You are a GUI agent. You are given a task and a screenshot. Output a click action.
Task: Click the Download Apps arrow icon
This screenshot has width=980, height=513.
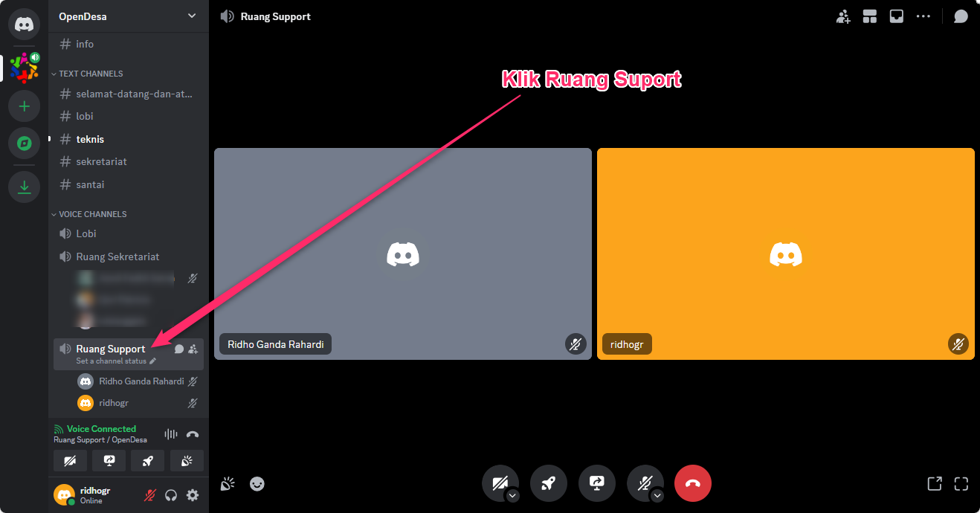(25, 187)
